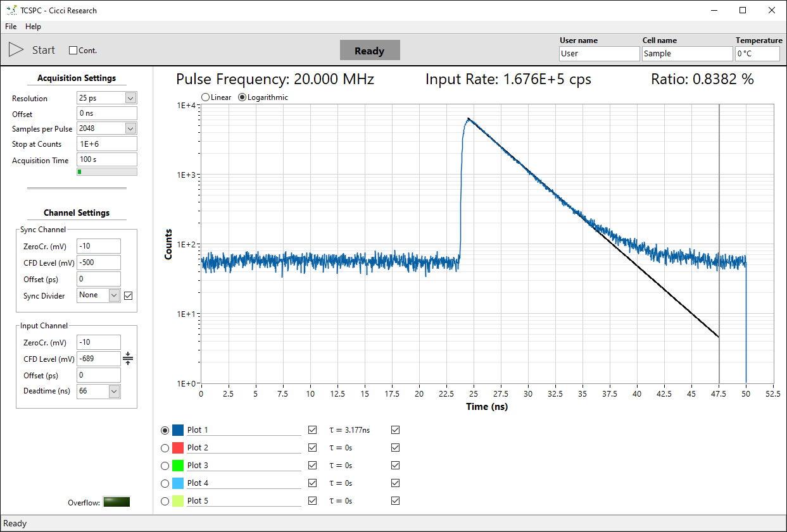Click the User name input field
The height and width of the screenshot is (532, 787).
click(x=600, y=54)
